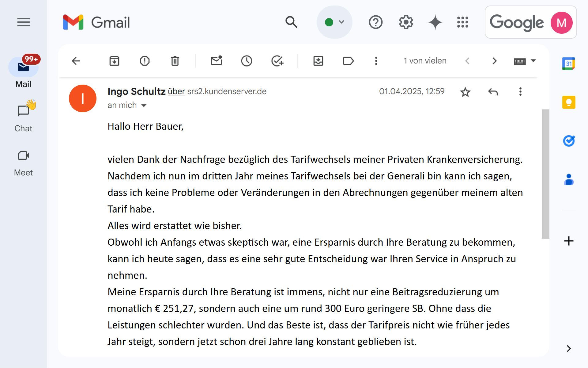This screenshot has width=588, height=368.
Task: Open Google Calendar in side panel
Action: [x=569, y=64]
